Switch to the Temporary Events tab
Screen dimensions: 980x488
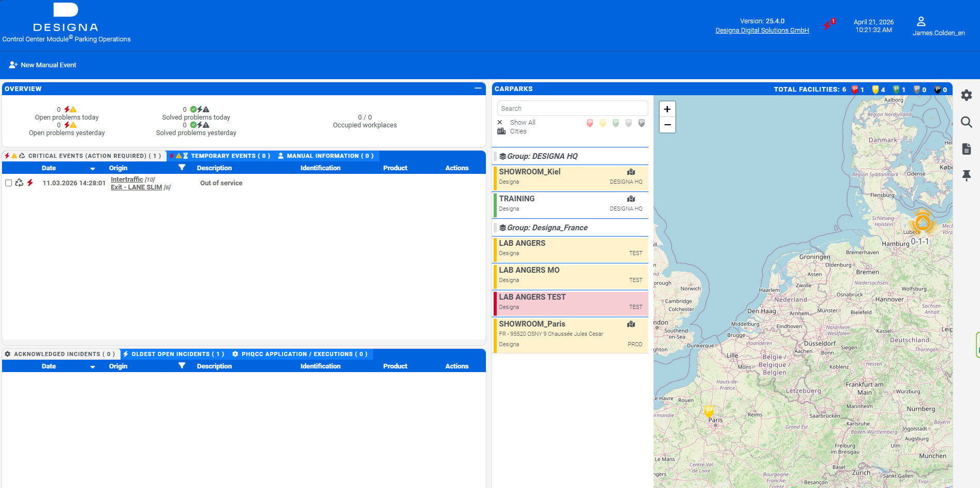pyautogui.click(x=220, y=156)
